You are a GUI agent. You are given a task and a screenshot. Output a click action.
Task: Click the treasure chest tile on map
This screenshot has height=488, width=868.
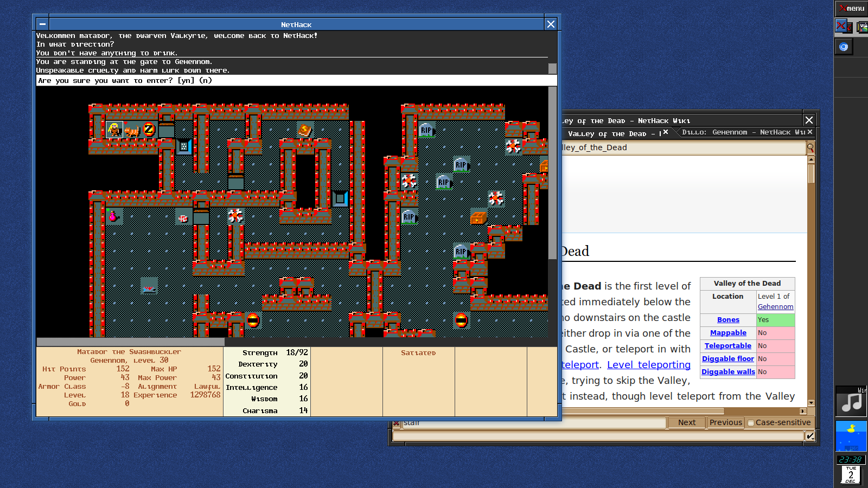478,217
